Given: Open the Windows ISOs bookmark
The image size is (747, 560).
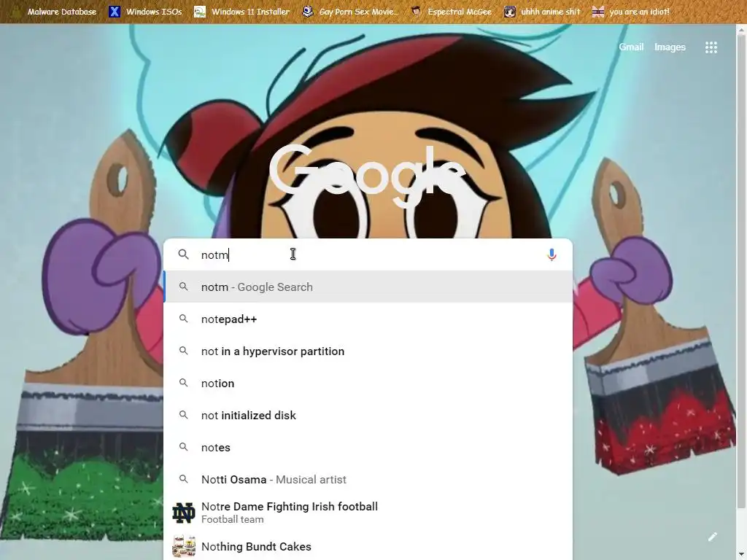Looking at the screenshot, I should click(x=145, y=12).
